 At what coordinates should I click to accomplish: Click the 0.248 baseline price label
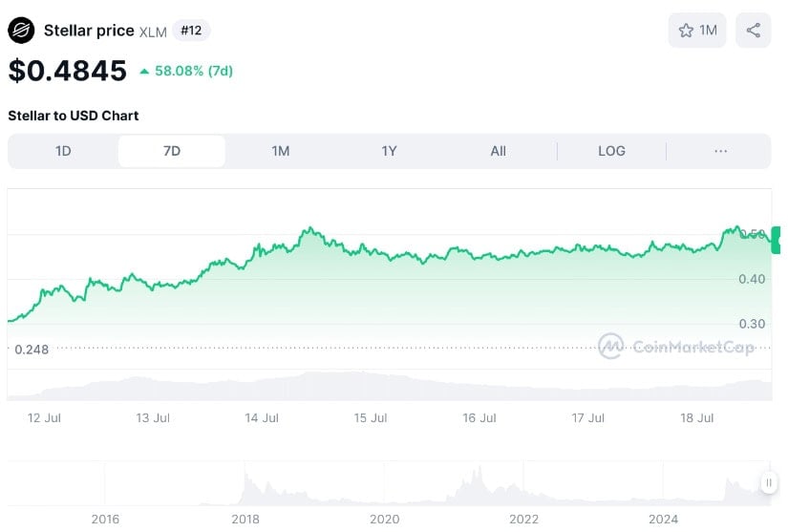point(32,350)
